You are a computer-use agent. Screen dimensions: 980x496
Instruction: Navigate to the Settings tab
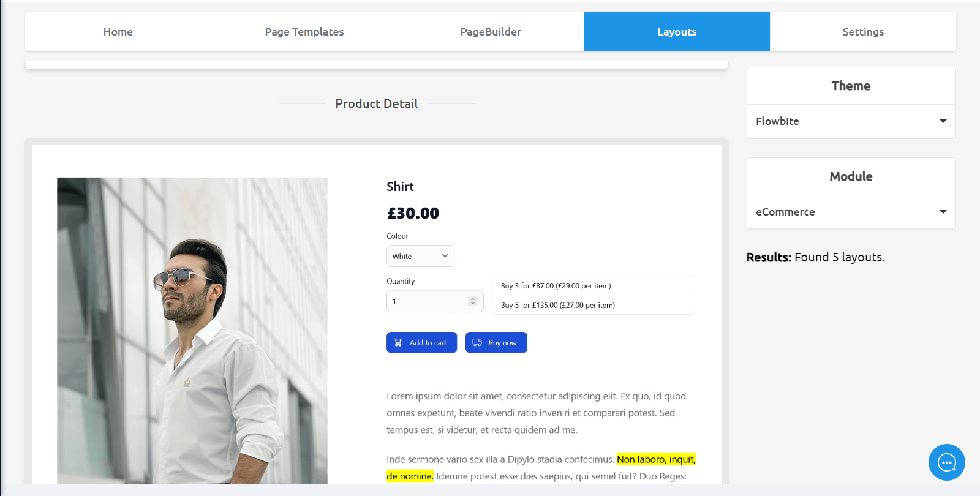pyautogui.click(x=863, y=32)
